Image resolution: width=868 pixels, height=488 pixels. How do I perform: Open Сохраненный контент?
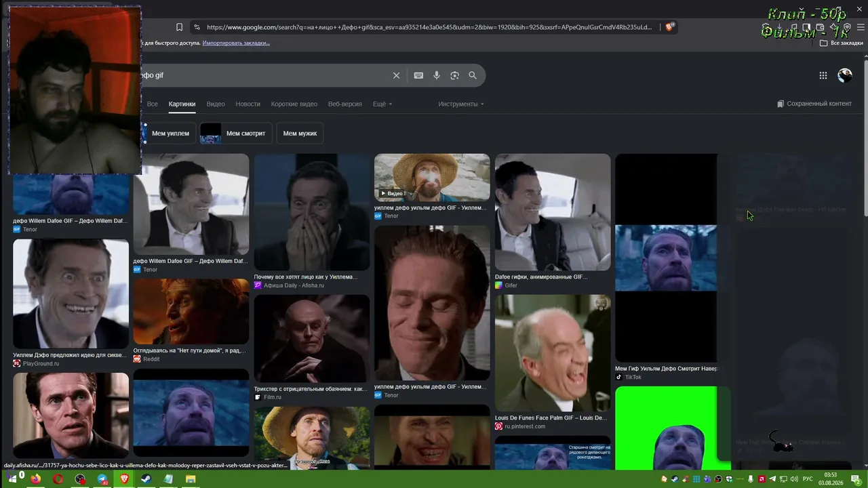coord(814,104)
